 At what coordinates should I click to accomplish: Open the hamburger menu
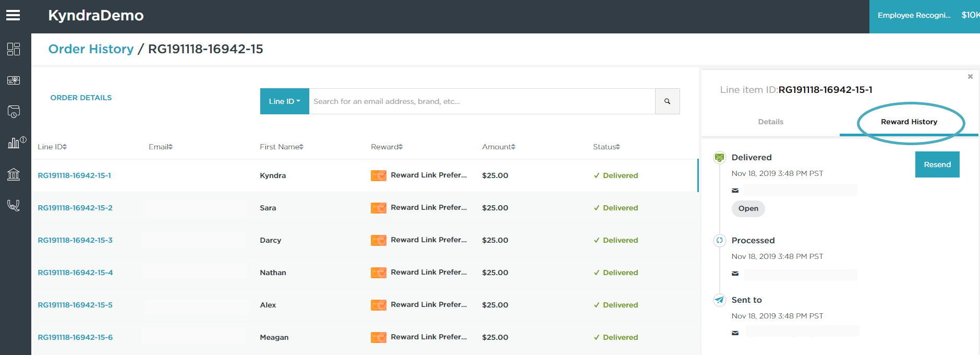[13, 16]
